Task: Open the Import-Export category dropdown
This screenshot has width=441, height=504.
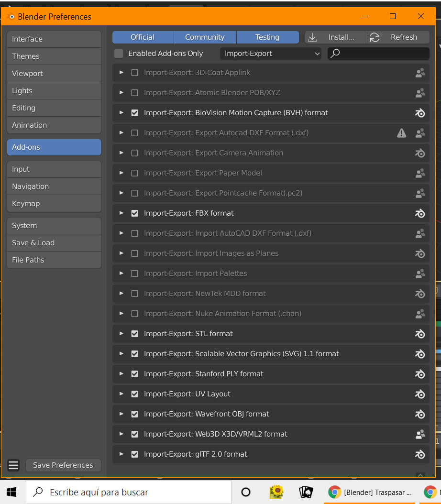Action: [271, 54]
